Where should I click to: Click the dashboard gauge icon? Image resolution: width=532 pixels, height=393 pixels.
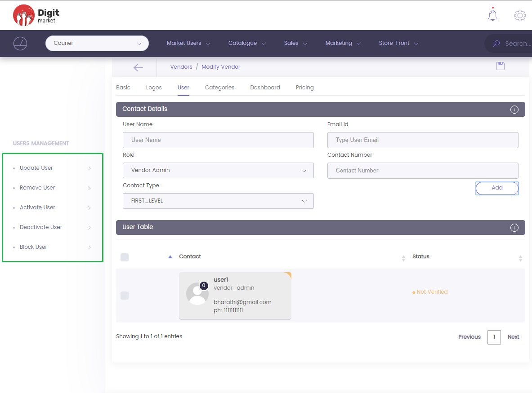(x=20, y=44)
